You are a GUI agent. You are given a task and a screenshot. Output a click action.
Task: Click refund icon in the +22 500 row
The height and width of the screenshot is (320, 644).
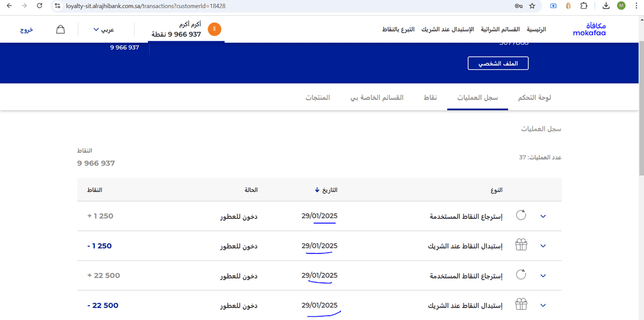[x=521, y=275]
